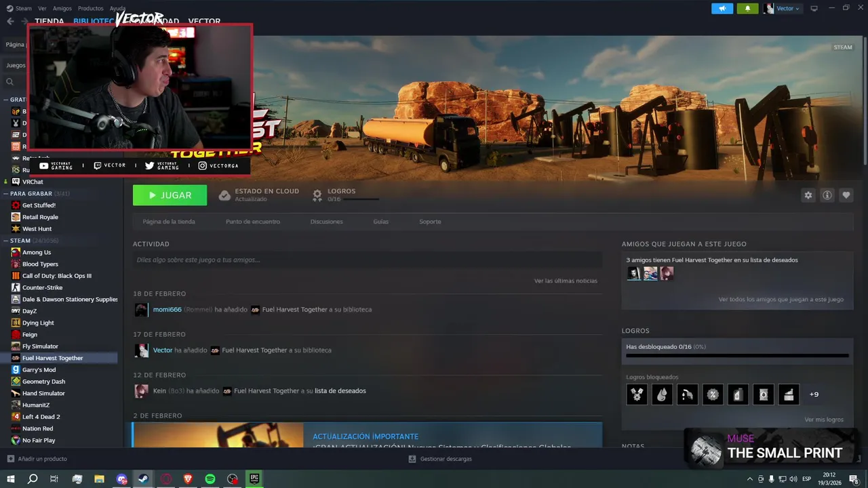The height and width of the screenshot is (488, 868).
Task: Open Gestionar descargas
Action: click(440, 459)
